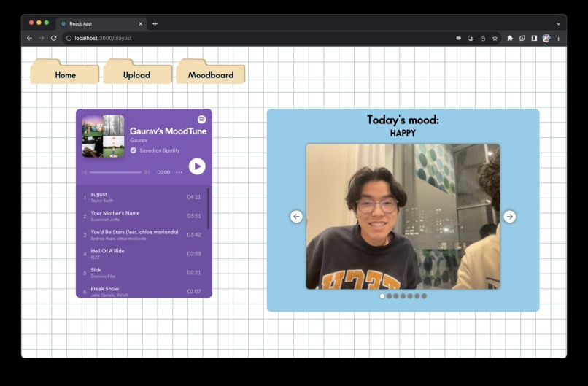Toggle the browser side panel

click(534, 38)
